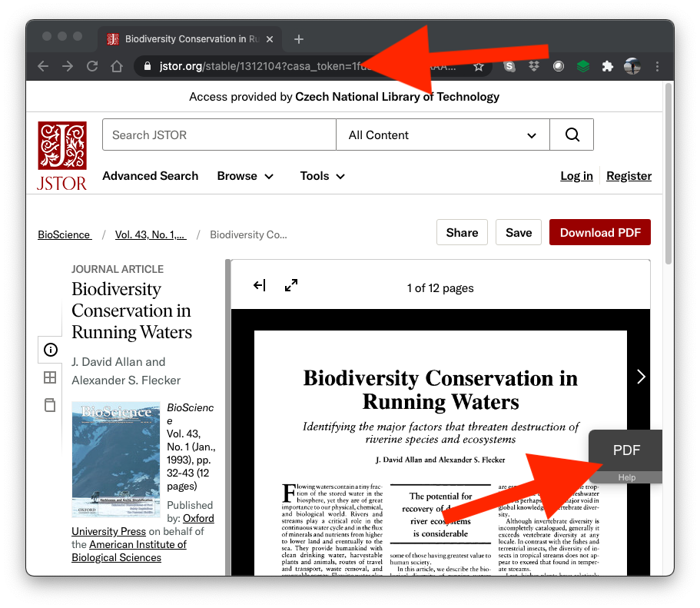Open Advanced Search
The image size is (700, 608).
click(150, 176)
